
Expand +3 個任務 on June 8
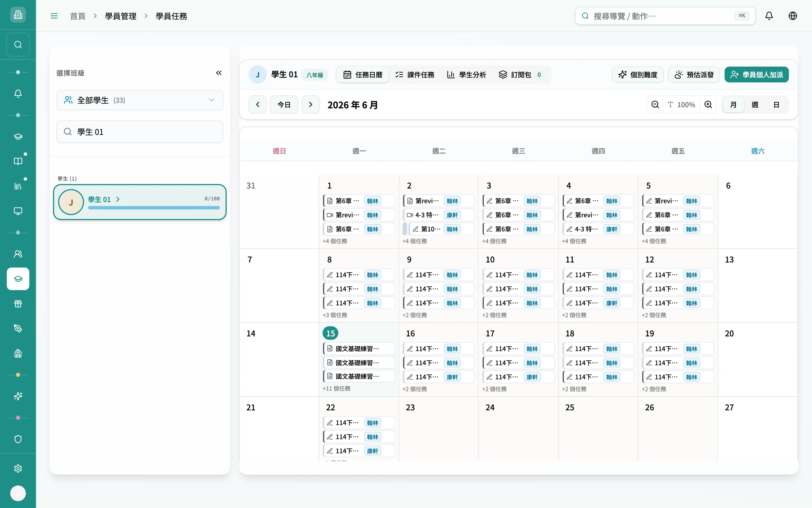tap(335, 315)
